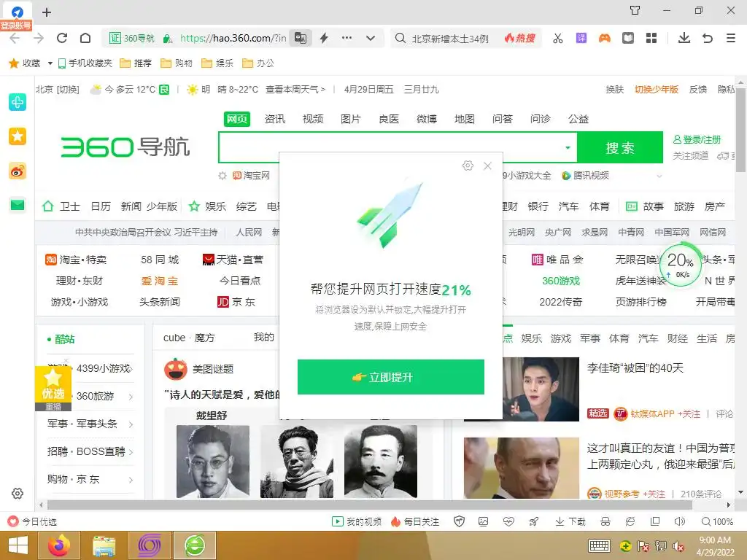Viewport: 747px width, 560px height.
Task: Click 100% zoom control in status bar
Action: [718, 521]
